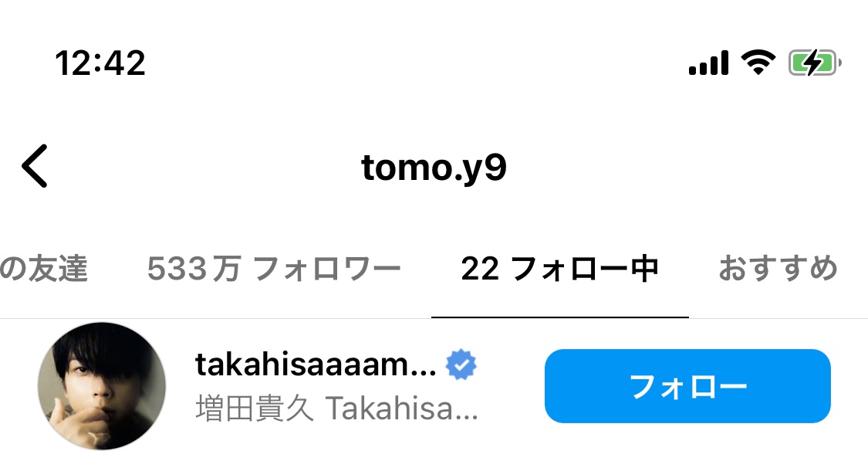Tap the lightning bolt inside the battery
Image resolution: width=868 pixels, height=451 pixels.
pos(812,63)
